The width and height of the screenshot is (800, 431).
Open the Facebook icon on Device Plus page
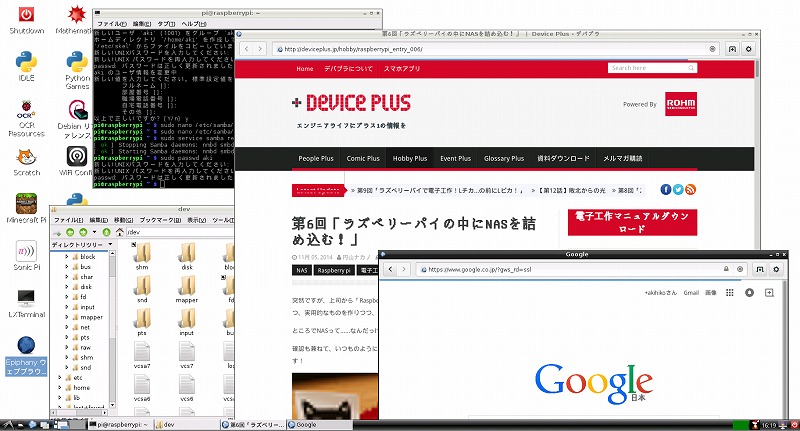665,190
